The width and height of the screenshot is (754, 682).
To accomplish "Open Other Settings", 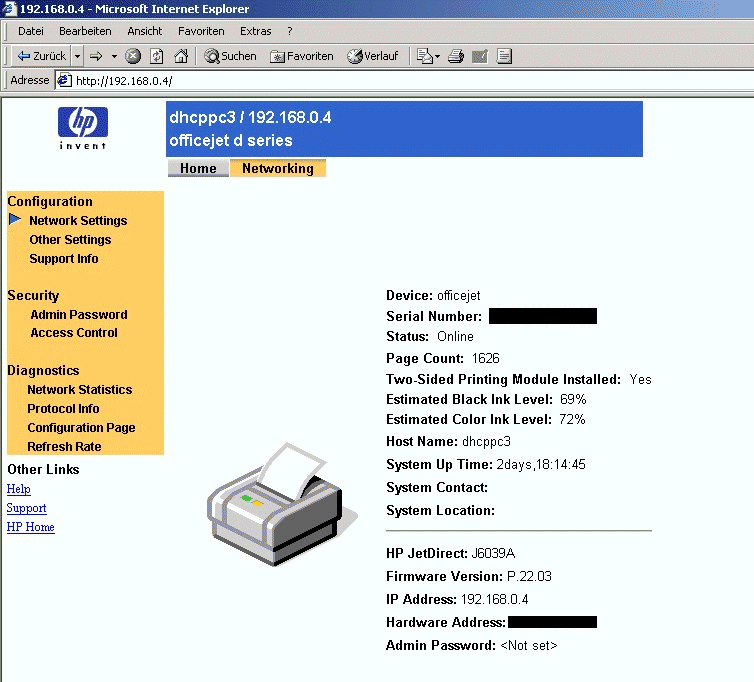I will (x=70, y=240).
